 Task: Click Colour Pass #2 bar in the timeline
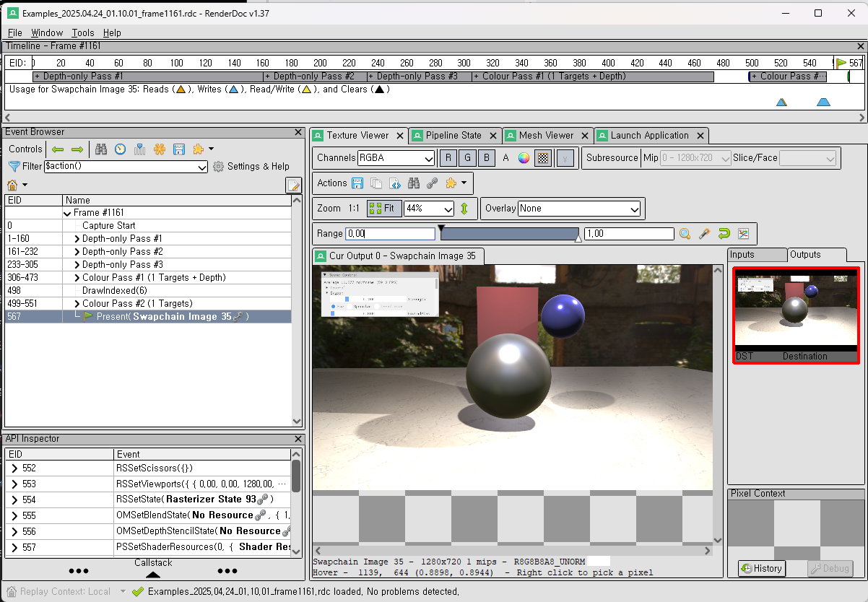787,77
